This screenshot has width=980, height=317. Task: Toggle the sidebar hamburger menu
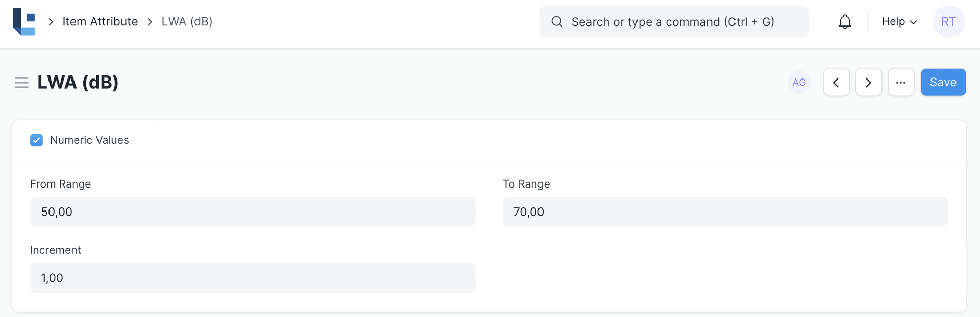[x=21, y=83]
